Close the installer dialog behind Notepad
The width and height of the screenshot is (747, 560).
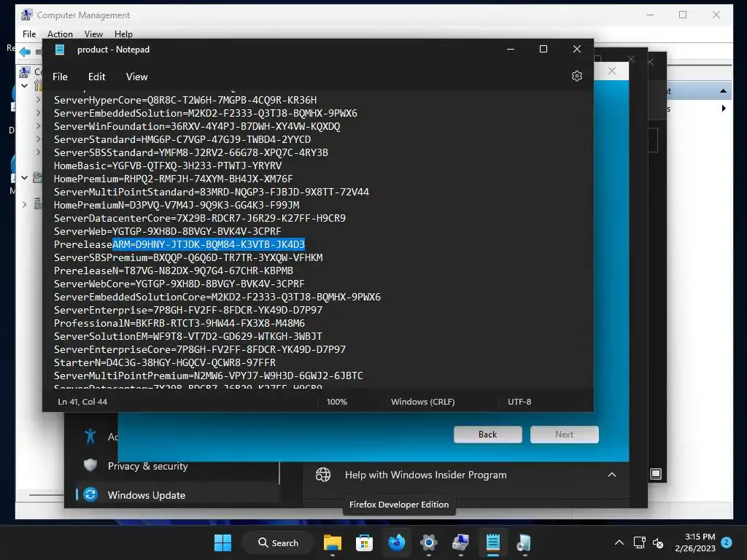pos(612,71)
